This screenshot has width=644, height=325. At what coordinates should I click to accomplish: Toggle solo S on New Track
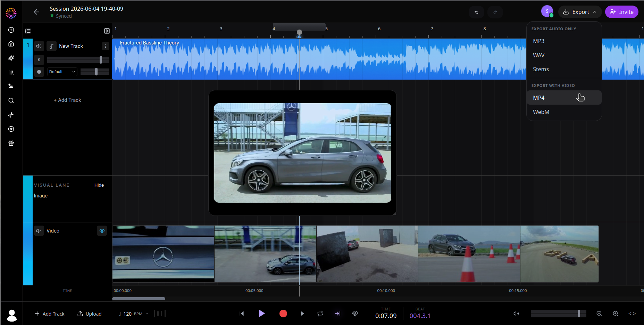[39, 60]
